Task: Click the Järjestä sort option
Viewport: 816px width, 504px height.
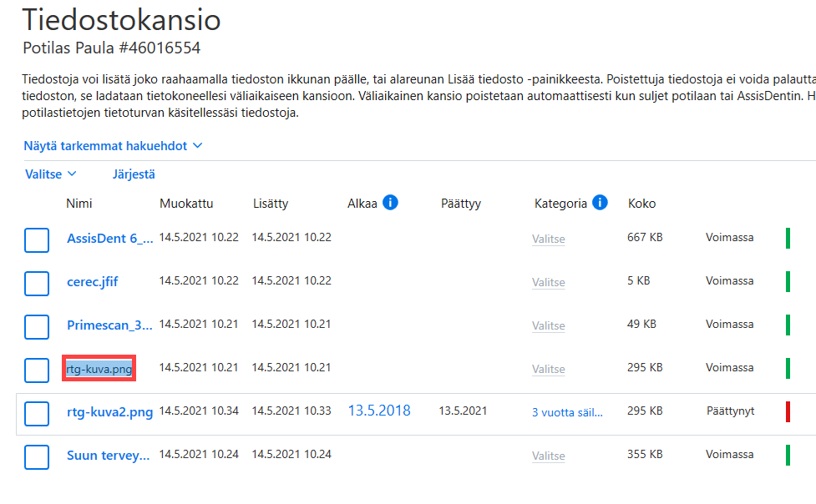Action: point(134,174)
